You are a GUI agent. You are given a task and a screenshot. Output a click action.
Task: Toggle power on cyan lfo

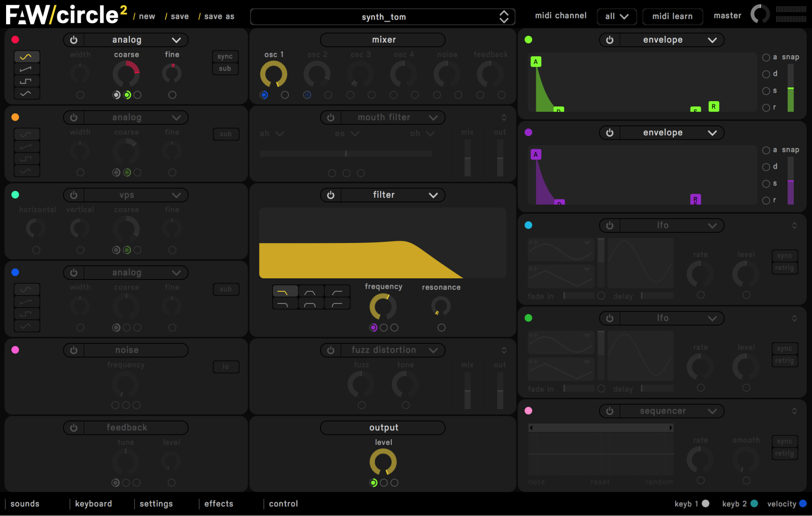pyautogui.click(x=610, y=225)
